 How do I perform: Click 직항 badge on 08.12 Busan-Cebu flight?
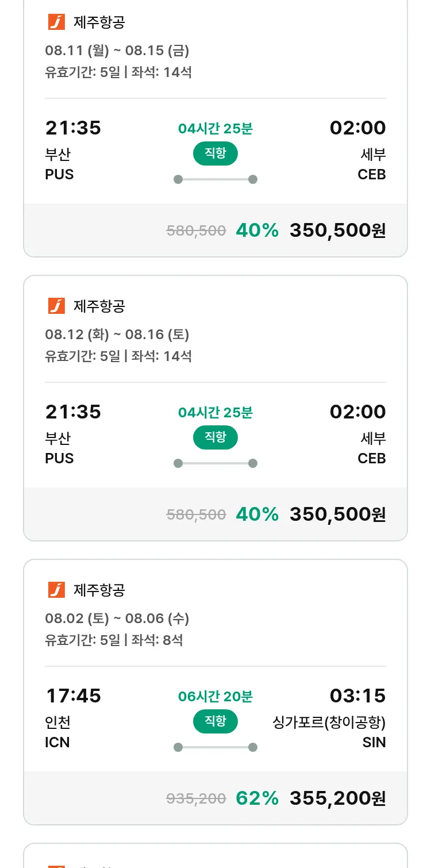[x=215, y=437]
